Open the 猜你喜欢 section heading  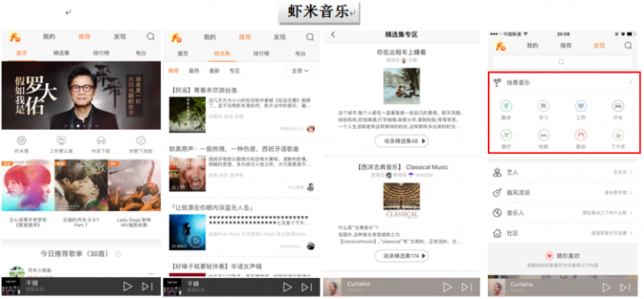[x=568, y=255]
